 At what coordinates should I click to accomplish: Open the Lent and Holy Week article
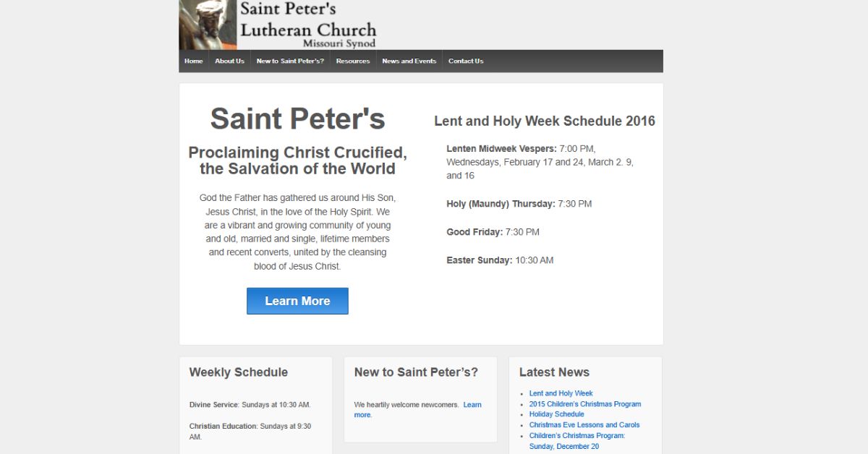tap(561, 393)
